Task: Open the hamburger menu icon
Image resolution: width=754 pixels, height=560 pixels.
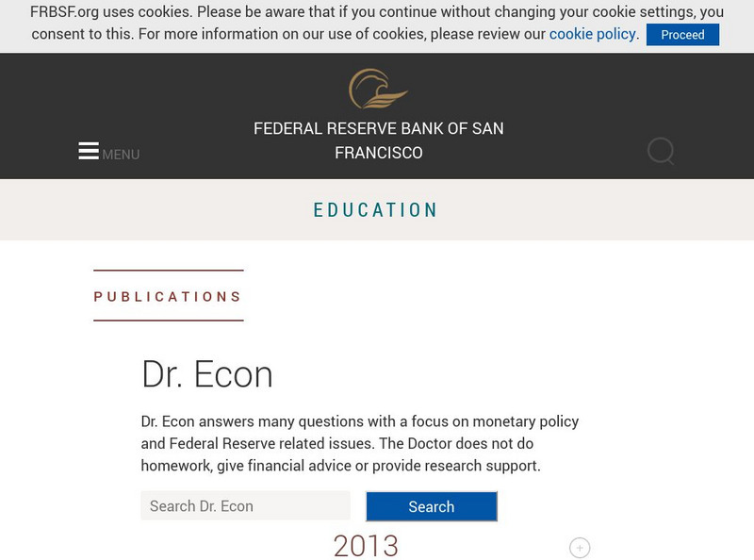Action: coord(89,151)
